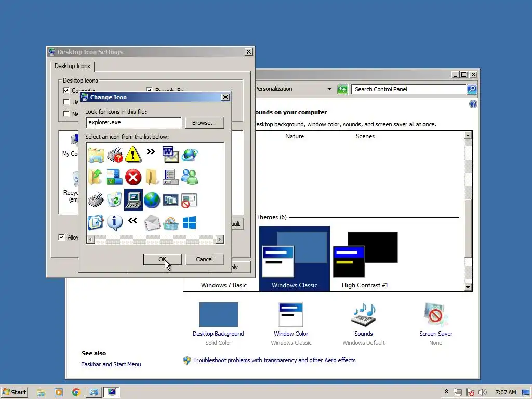This screenshot has width=532, height=399.
Task: Open the volume speaker tray icon
Action: tap(482, 392)
